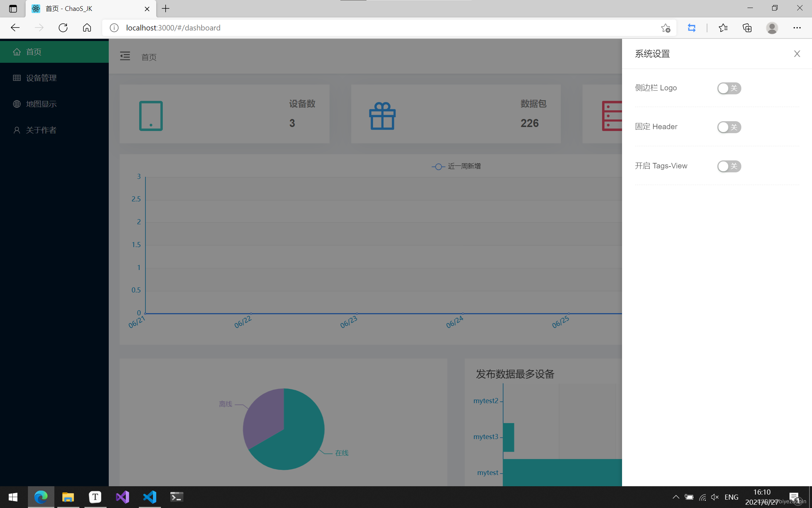Open Visual Studio Code from taskbar

[x=149, y=497]
